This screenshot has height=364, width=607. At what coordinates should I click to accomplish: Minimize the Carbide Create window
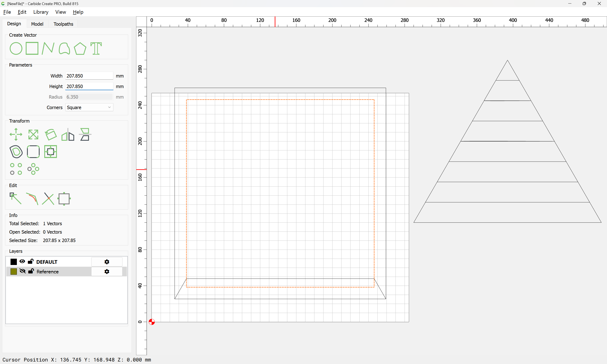tap(570, 4)
